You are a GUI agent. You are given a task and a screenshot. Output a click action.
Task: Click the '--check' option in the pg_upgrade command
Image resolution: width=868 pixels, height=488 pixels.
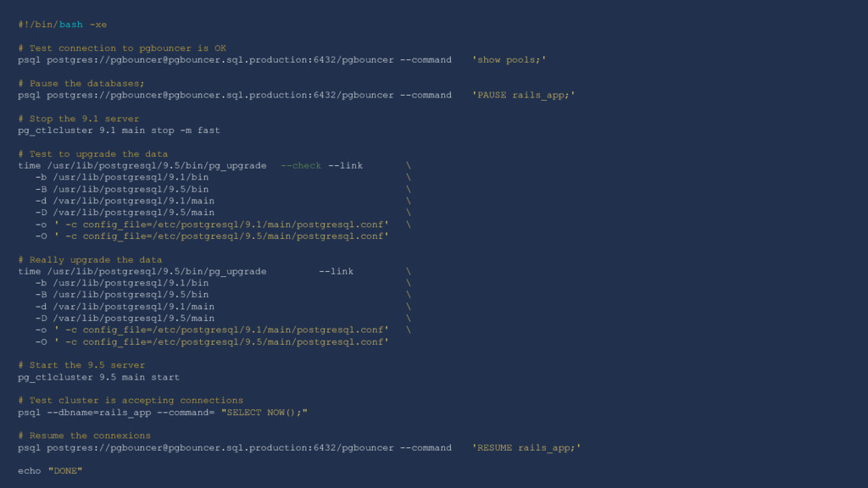pyautogui.click(x=301, y=165)
